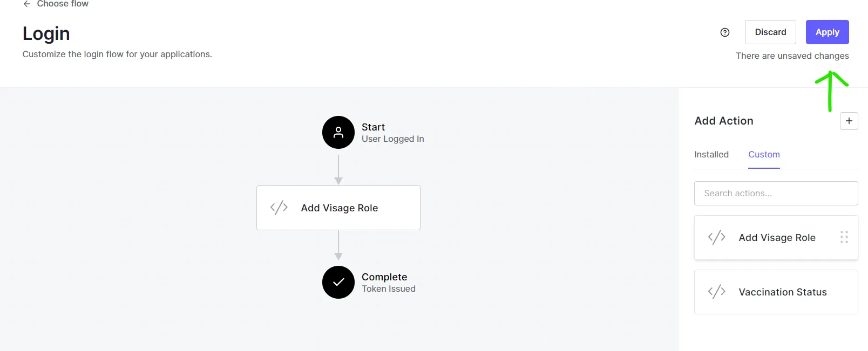The width and height of the screenshot is (868, 351).
Task: Click the plus icon to add action
Action: (849, 121)
